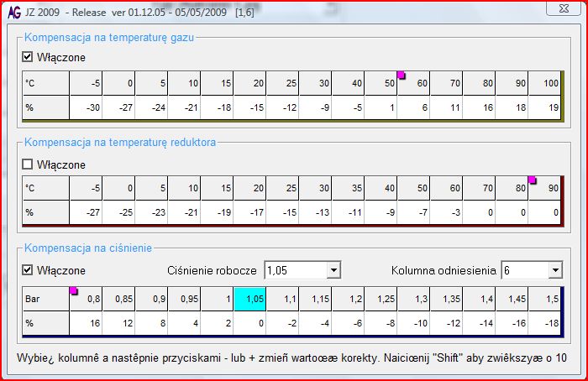This screenshot has height=381, width=588.
Task: Select the 16 value under 80°C gas table
Action: tap(479, 107)
